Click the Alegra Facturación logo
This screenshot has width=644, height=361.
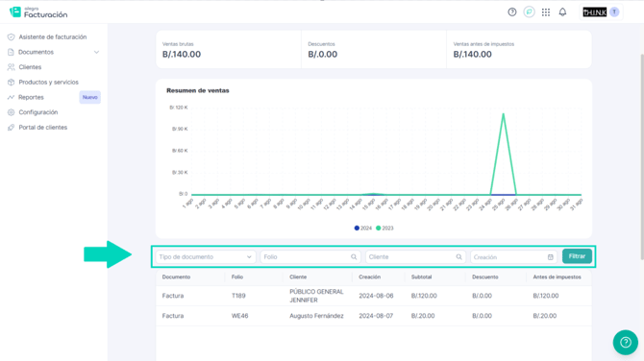(x=38, y=12)
